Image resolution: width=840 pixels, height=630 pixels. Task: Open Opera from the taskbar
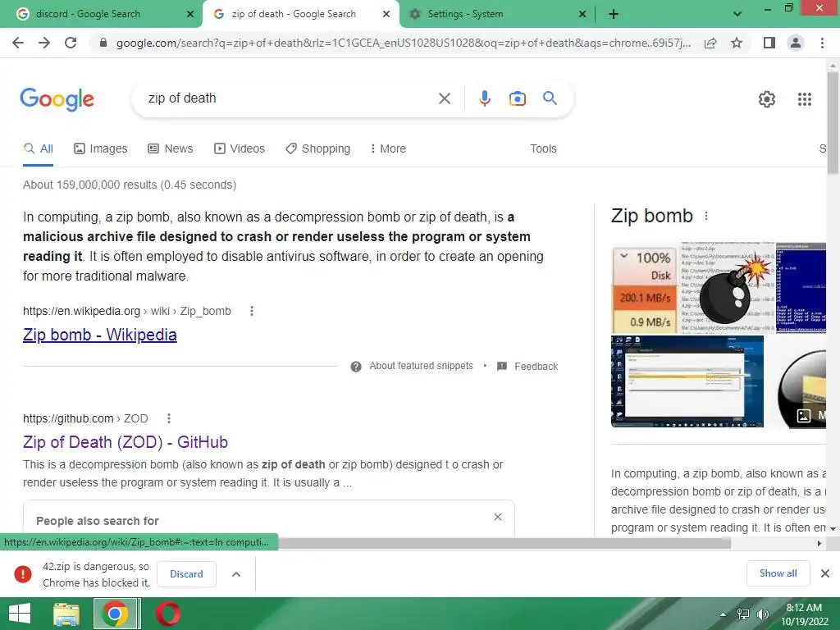tap(167, 614)
